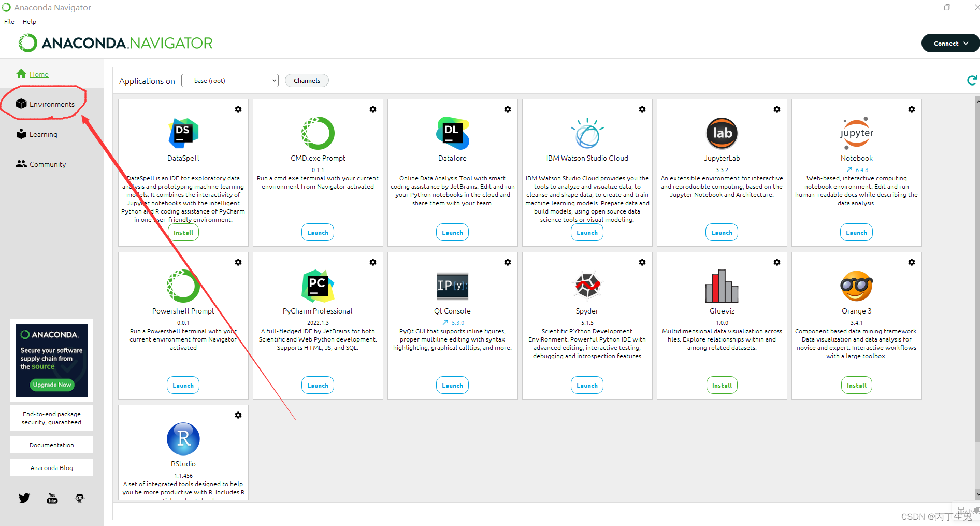Click the DataSpell DS application icon
The image size is (980, 526).
tap(183, 133)
